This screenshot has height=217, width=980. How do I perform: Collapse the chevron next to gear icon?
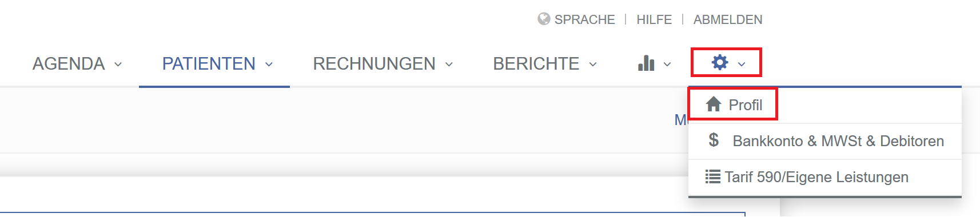742,65
